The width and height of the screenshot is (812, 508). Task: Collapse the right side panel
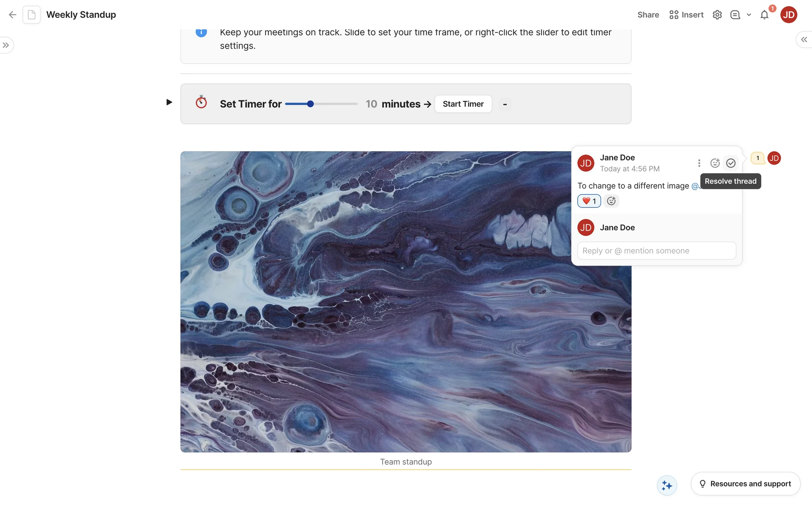[804, 39]
